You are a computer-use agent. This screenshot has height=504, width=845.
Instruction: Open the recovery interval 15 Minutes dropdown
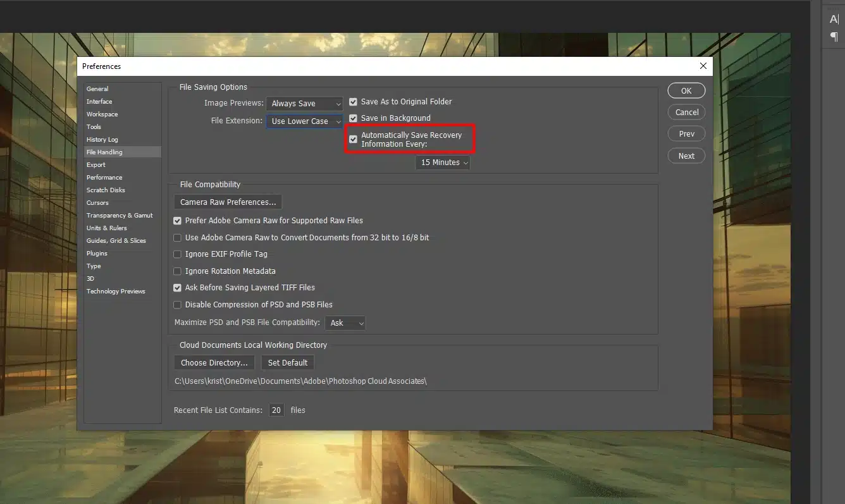[x=442, y=163]
